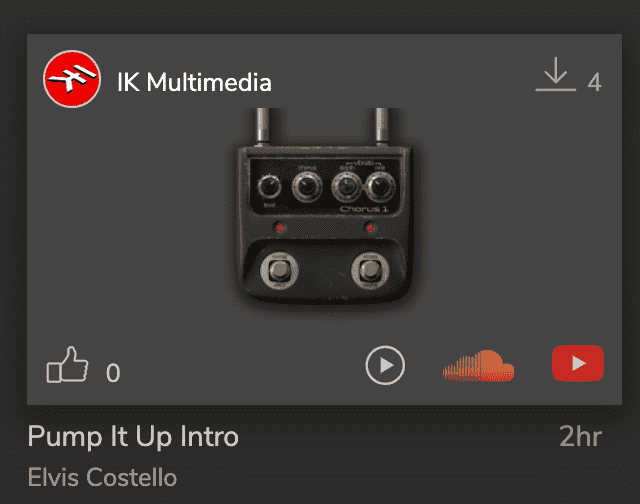Click the download arrow icon
This screenshot has width=640, height=504.
tap(555, 77)
